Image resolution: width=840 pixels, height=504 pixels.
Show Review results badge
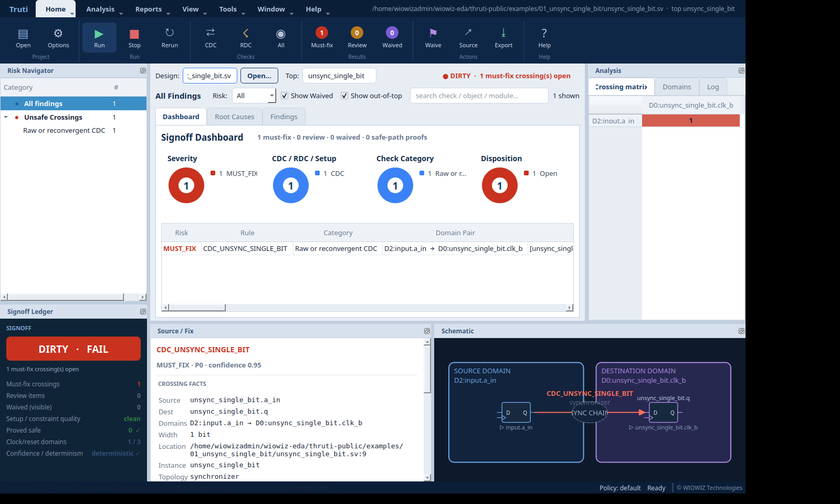(x=357, y=38)
